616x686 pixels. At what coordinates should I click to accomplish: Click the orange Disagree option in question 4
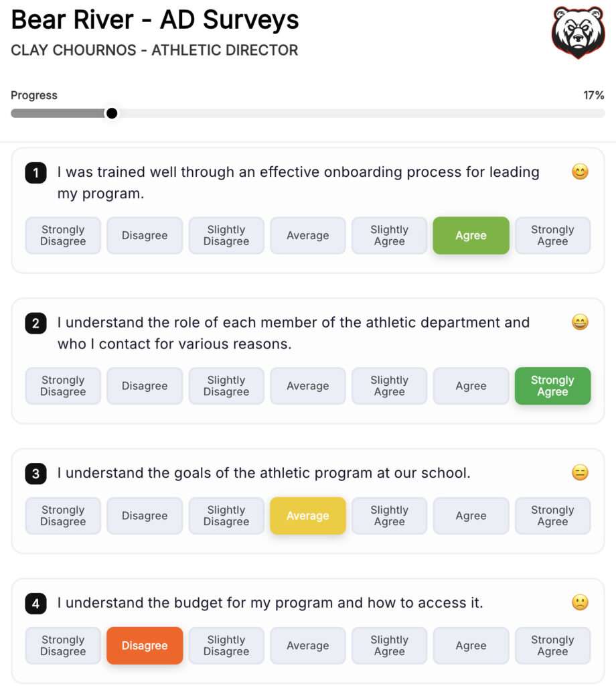pos(145,646)
